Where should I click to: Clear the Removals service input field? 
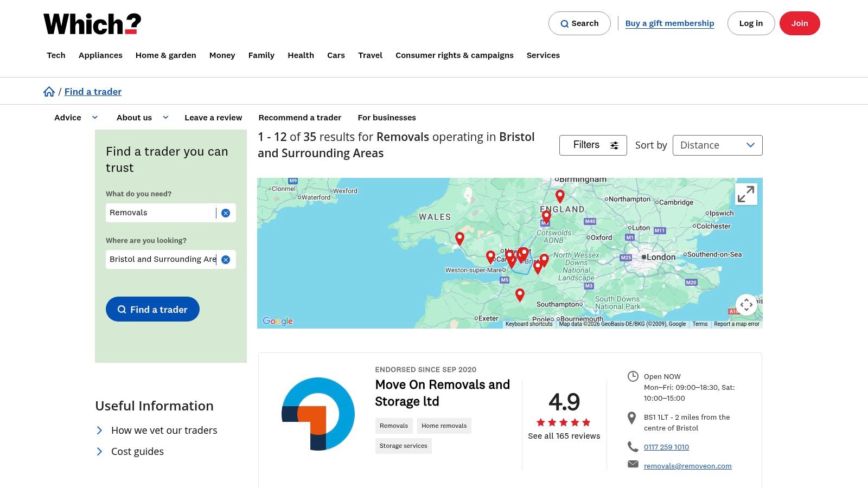coord(226,213)
